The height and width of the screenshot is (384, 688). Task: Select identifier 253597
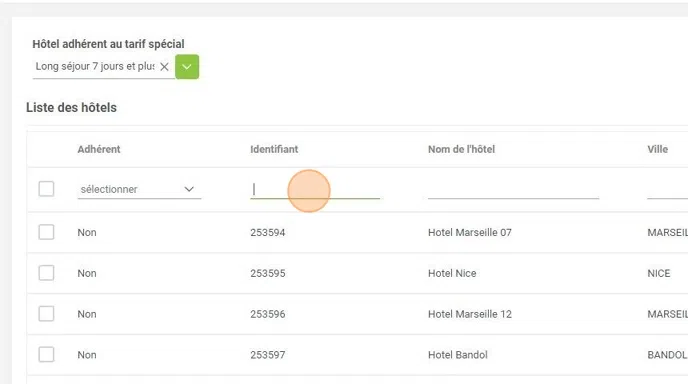click(x=268, y=355)
